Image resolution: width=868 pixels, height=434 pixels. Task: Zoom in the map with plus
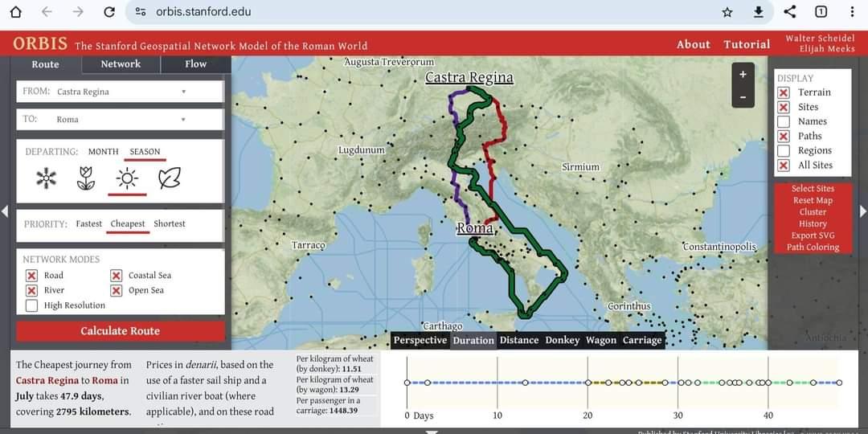coord(743,74)
